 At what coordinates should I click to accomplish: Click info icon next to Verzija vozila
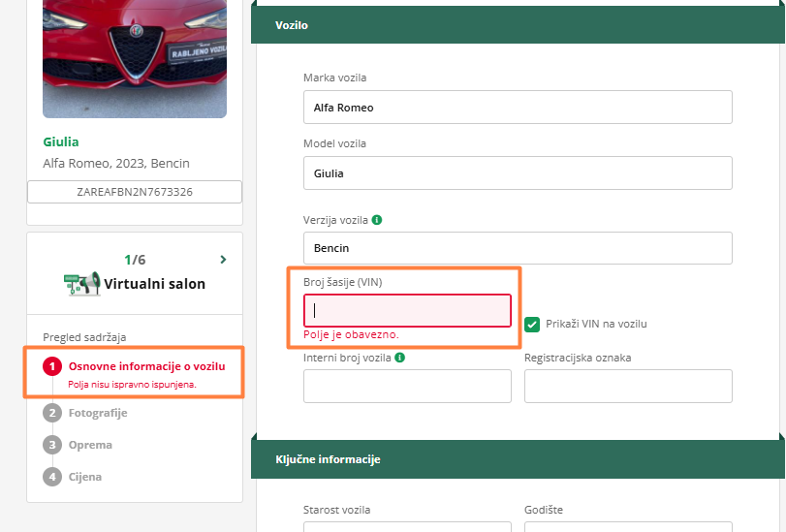(377, 220)
